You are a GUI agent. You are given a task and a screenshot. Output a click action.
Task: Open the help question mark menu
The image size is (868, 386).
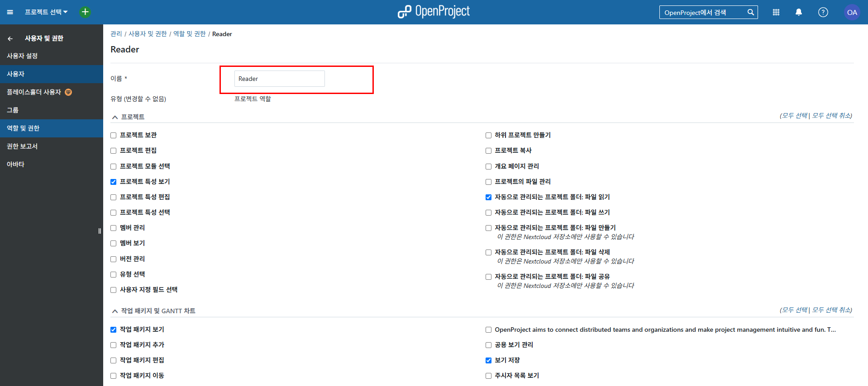[823, 12]
